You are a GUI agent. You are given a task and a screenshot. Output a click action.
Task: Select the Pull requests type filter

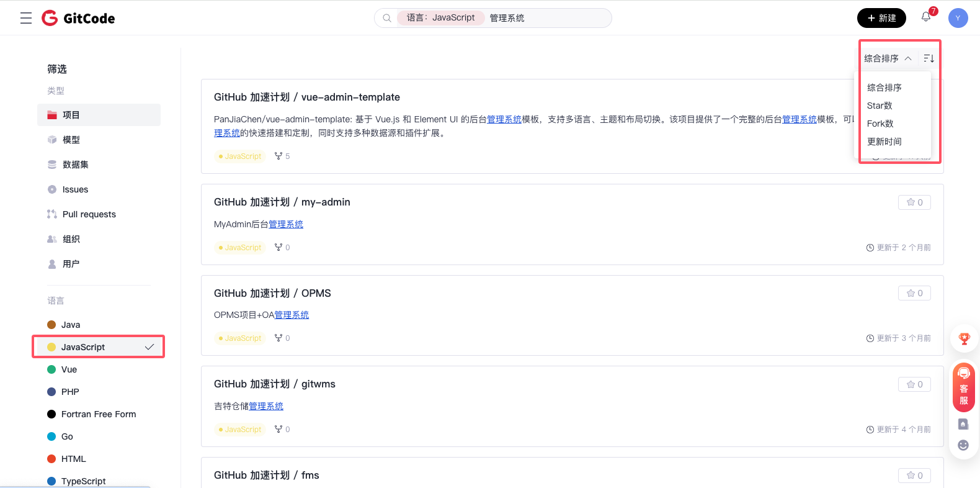click(x=89, y=214)
